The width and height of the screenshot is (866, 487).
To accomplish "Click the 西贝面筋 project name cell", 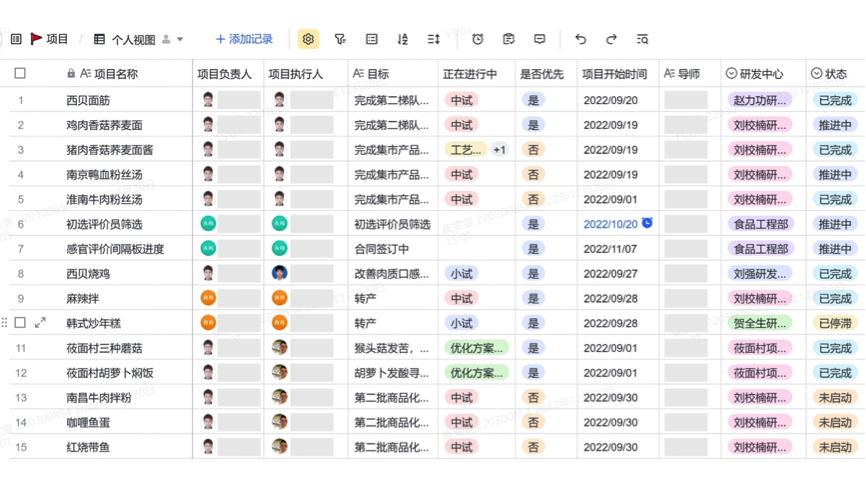I will (88, 100).
